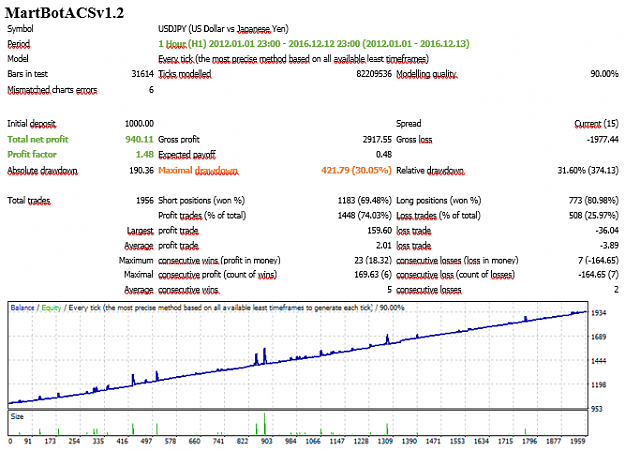The image size is (625, 451).
Task: Click the Size label in volume panel
Action: (x=17, y=416)
